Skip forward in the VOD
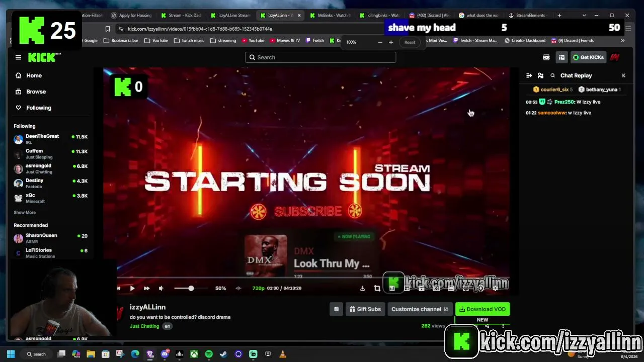This screenshot has height=362, width=644. click(x=146, y=288)
